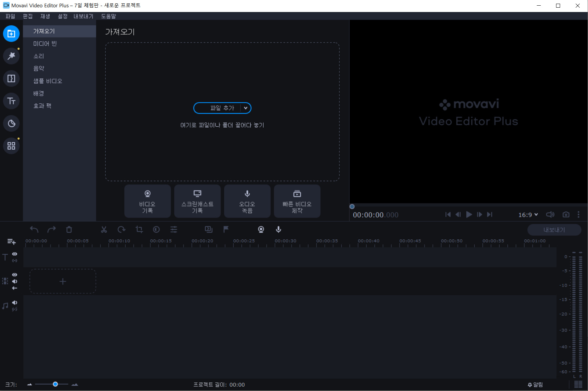This screenshot has width=588, height=391.
Task: Open the 16:9 aspect ratio dropdown
Action: [x=528, y=215]
